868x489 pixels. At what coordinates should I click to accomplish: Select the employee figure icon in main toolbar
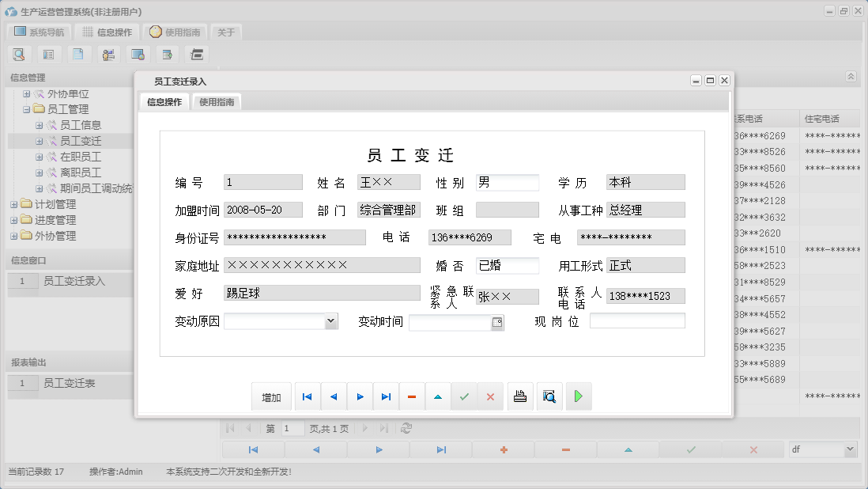pyautogui.click(x=108, y=54)
